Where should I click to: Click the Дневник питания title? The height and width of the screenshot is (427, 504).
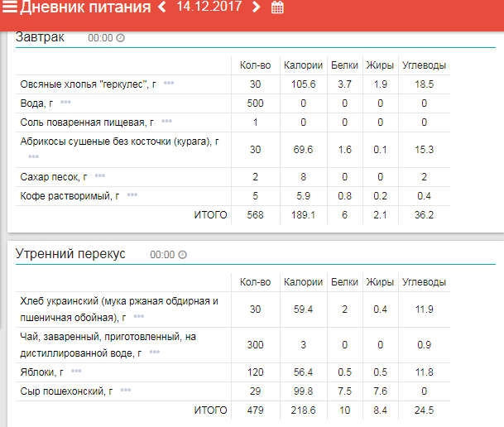(x=84, y=8)
